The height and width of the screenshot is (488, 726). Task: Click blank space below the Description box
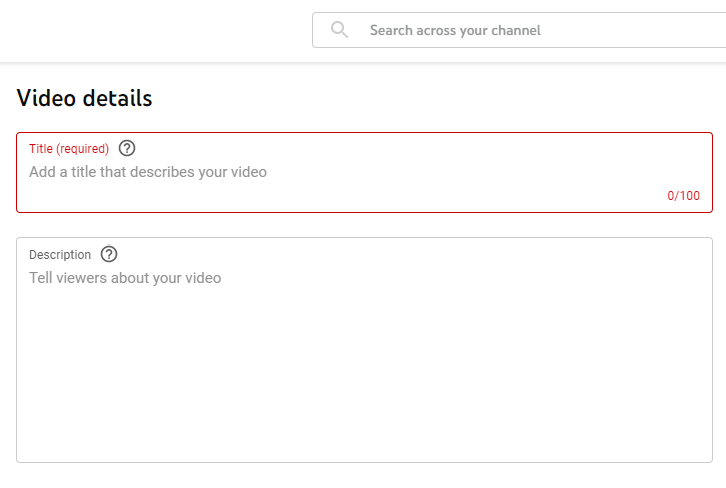(x=364, y=476)
